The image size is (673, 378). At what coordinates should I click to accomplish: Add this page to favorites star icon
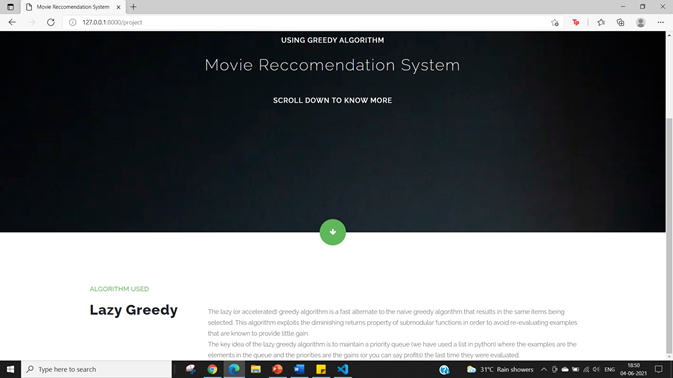pos(555,22)
